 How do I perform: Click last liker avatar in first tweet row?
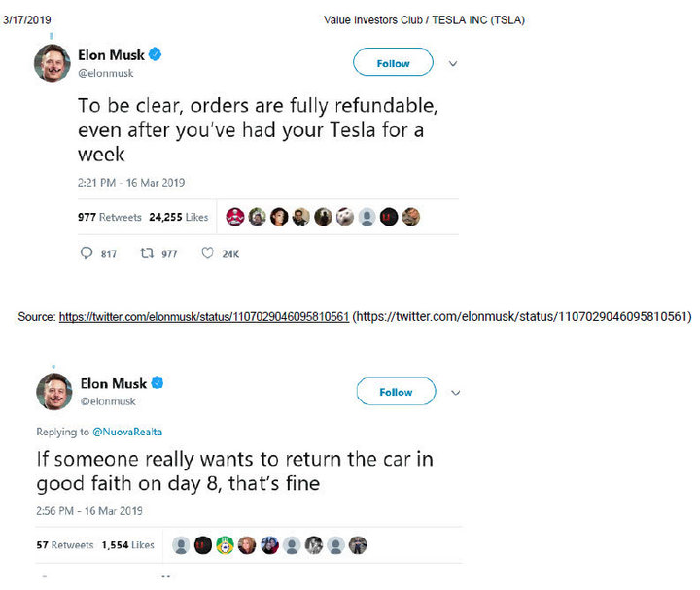411,217
